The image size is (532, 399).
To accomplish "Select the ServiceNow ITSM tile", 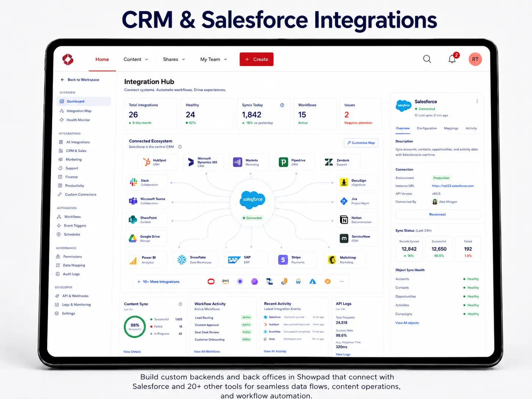I will [357, 238].
